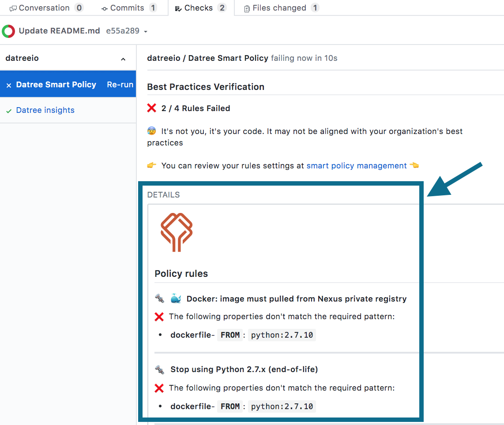This screenshot has width=504, height=425.
Task: Open the Commits tab
Action: coord(127,8)
